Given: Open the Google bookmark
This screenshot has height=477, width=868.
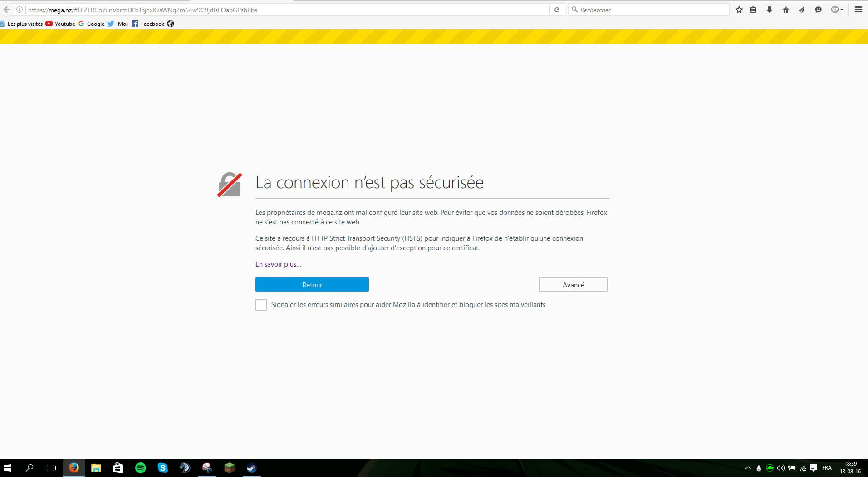Looking at the screenshot, I should (91, 24).
